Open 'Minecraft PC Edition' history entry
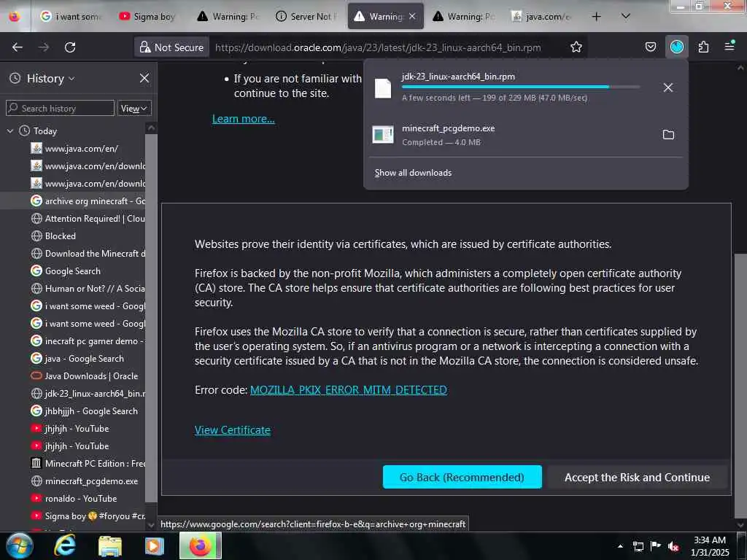747x560 pixels. tap(88, 463)
